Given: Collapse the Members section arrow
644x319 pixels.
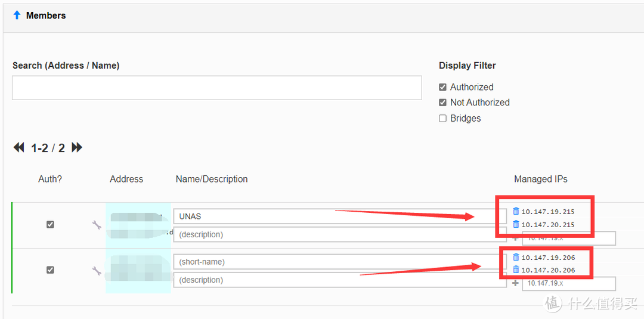Looking at the screenshot, I should point(17,16).
